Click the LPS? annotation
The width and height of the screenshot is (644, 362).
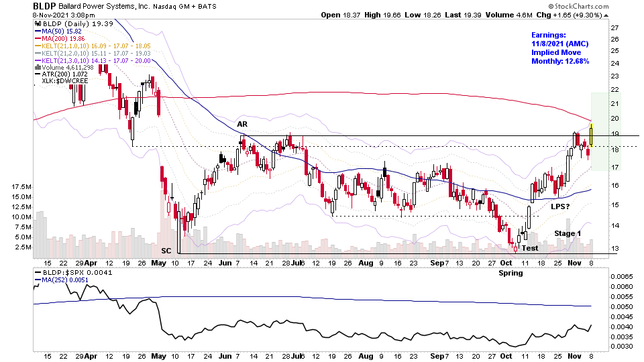[x=560, y=206]
